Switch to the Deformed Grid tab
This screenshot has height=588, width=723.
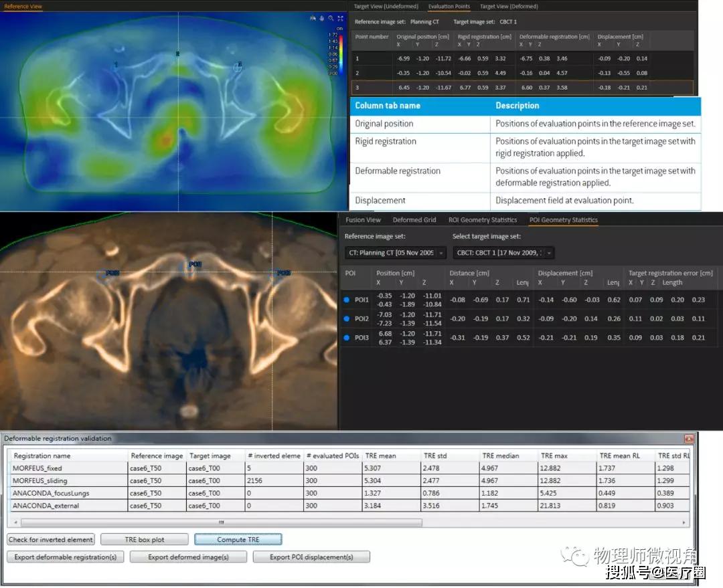[x=414, y=220]
